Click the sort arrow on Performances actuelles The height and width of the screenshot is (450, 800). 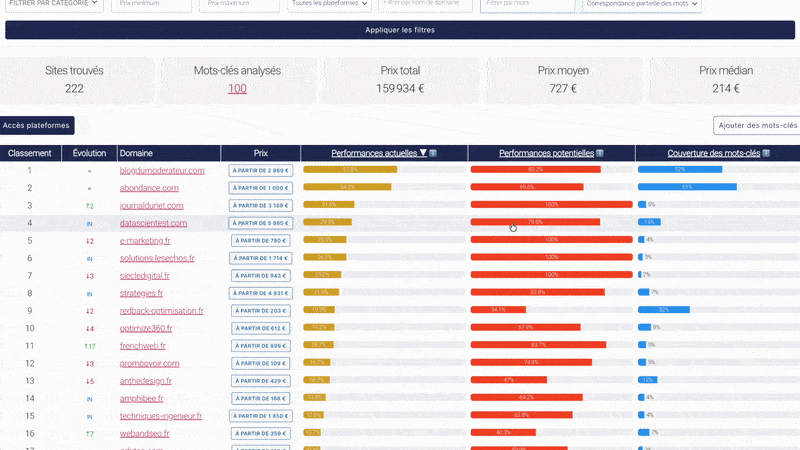(x=423, y=153)
